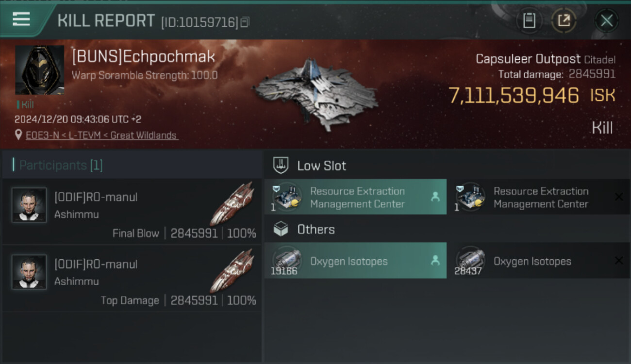
Task: Open the E0E3-N location link
Action: [102, 135]
